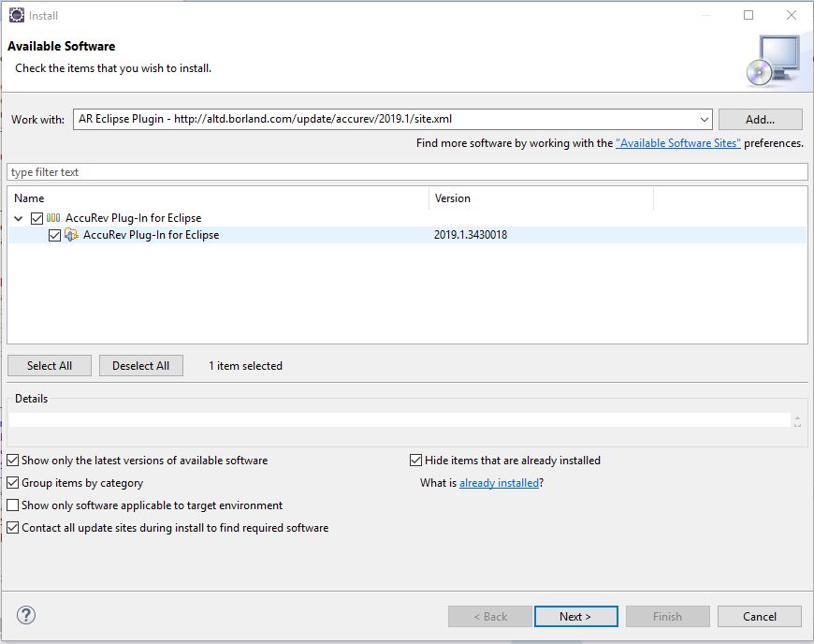Click the Details section scroll stepper
Screen dimensions: 814x644
point(796,421)
